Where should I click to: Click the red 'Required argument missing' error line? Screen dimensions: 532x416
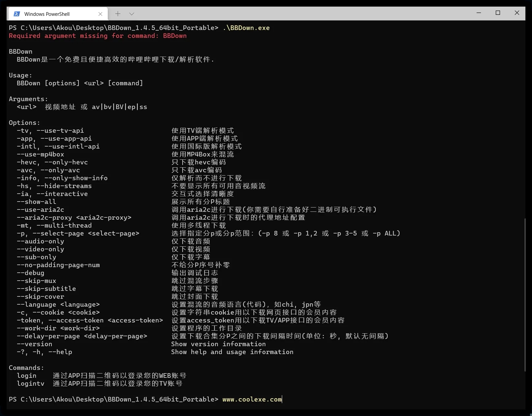pyautogui.click(x=98, y=36)
